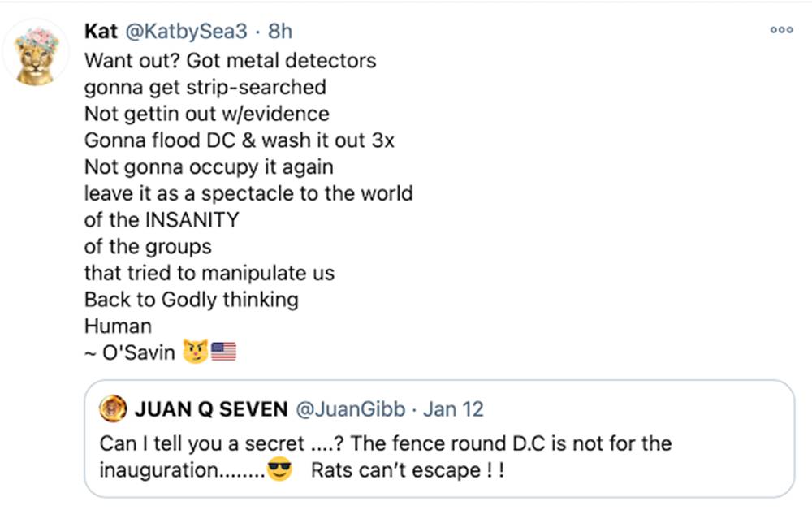Click the '~ O'Savin' signature text

129,352
